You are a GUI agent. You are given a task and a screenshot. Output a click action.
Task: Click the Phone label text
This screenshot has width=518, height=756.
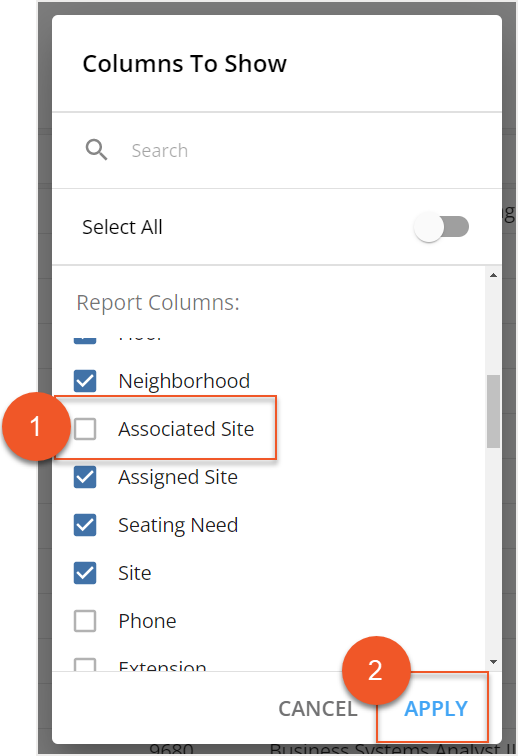[148, 621]
